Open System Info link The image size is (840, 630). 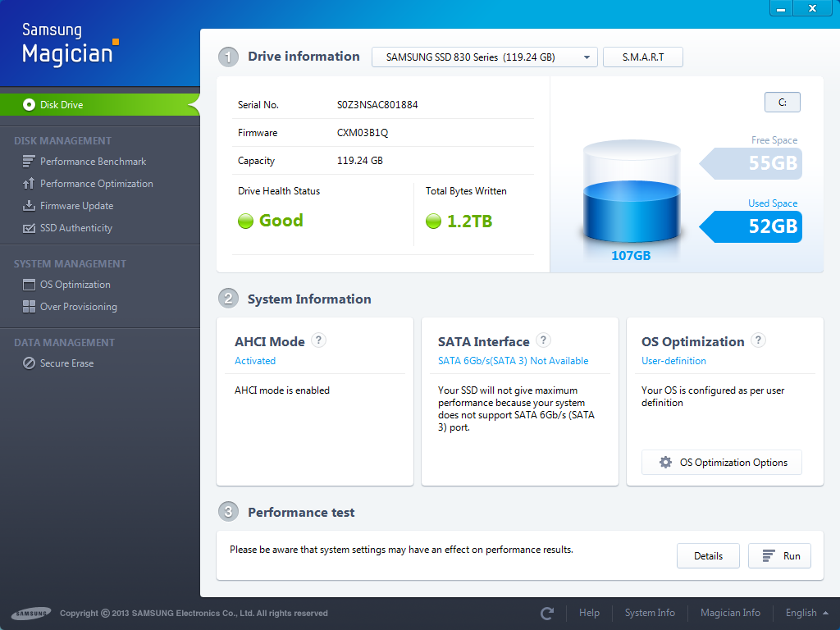650,613
